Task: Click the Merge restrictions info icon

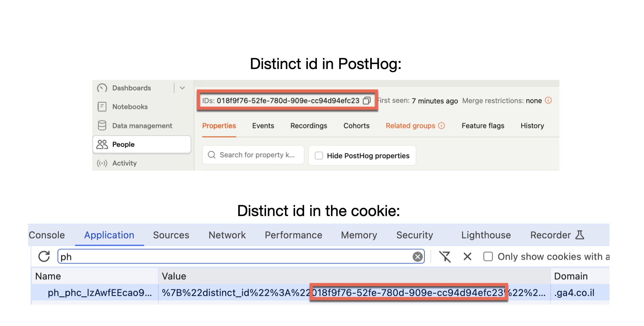Action: point(548,100)
